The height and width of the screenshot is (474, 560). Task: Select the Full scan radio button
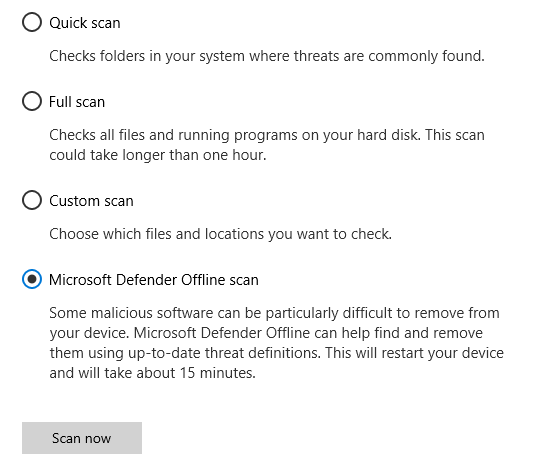(32, 101)
